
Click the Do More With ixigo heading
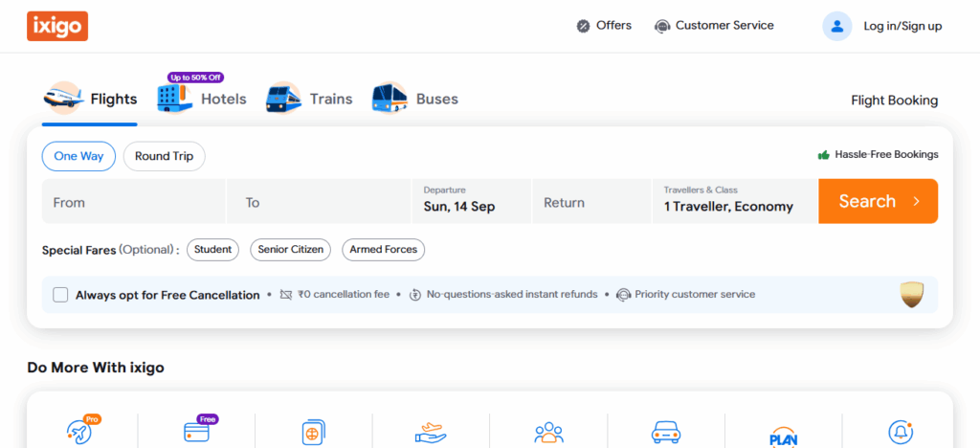click(96, 368)
